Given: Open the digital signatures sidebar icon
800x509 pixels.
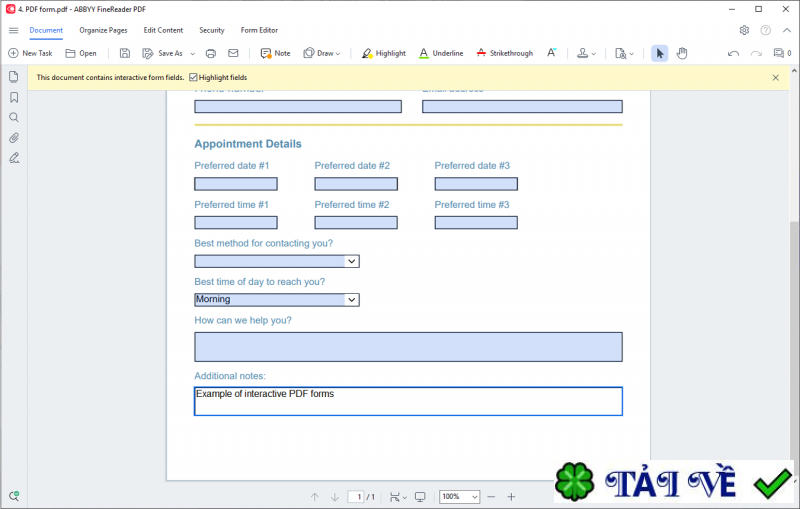Looking at the screenshot, I should 14,158.
